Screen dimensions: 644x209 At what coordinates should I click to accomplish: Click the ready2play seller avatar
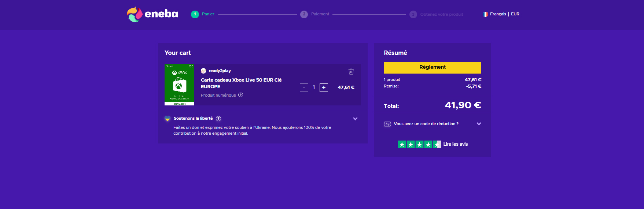pos(203,71)
